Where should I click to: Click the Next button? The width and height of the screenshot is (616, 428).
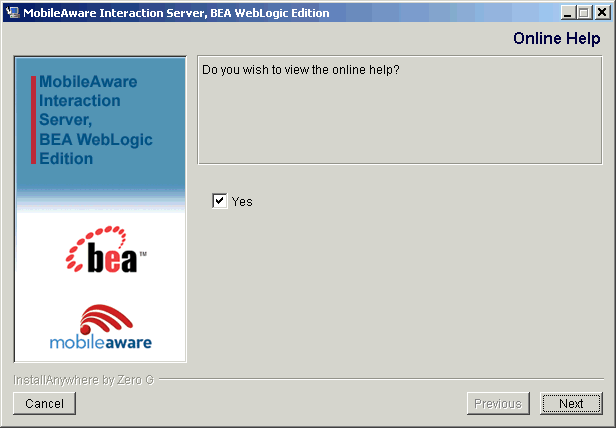tap(571, 403)
